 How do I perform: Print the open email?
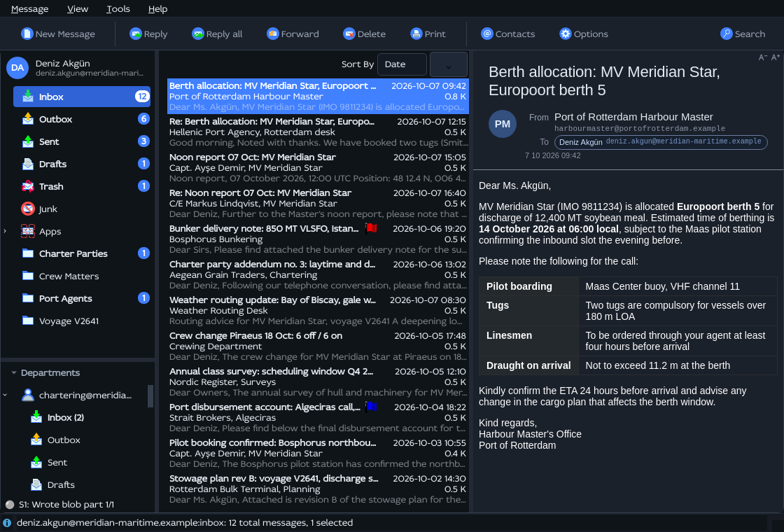pos(428,34)
